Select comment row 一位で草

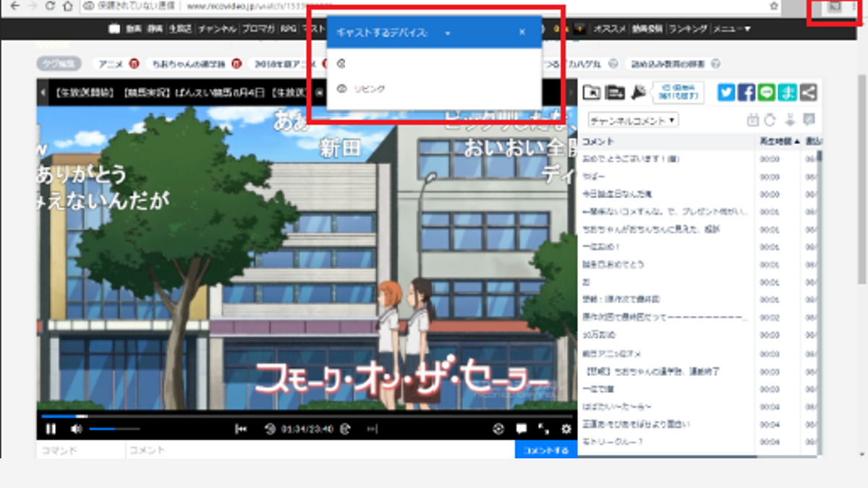click(699, 388)
